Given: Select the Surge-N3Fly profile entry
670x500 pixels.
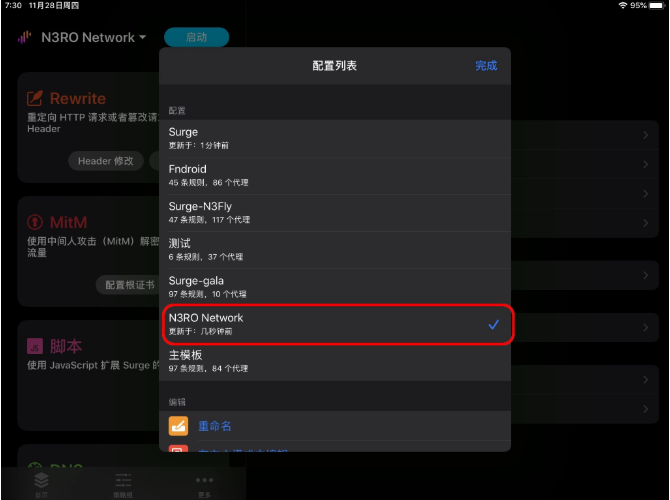Looking at the screenshot, I should click(335, 212).
